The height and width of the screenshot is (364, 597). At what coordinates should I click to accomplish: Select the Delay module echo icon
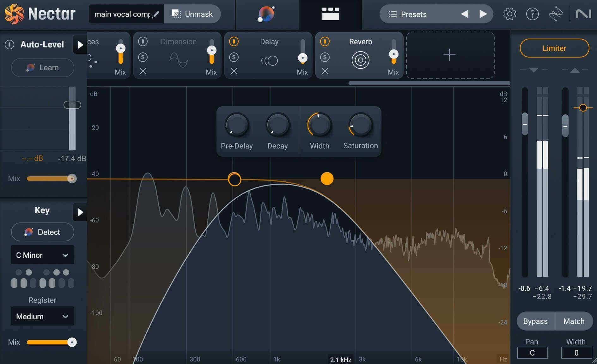click(x=269, y=60)
